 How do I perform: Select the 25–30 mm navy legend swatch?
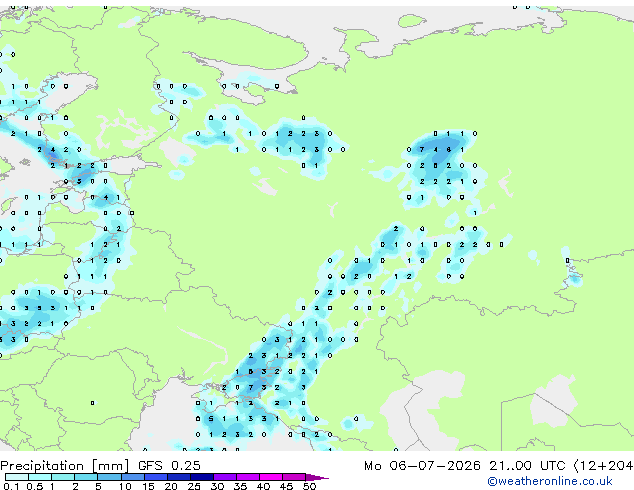pyautogui.click(x=202, y=477)
